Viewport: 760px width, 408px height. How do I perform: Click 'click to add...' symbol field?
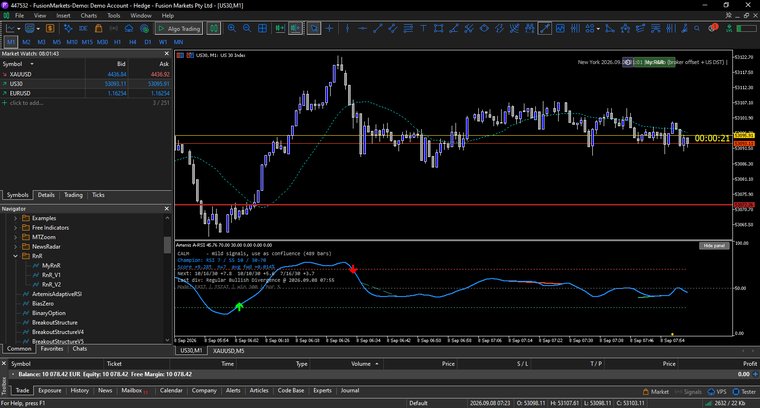(27, 103)
